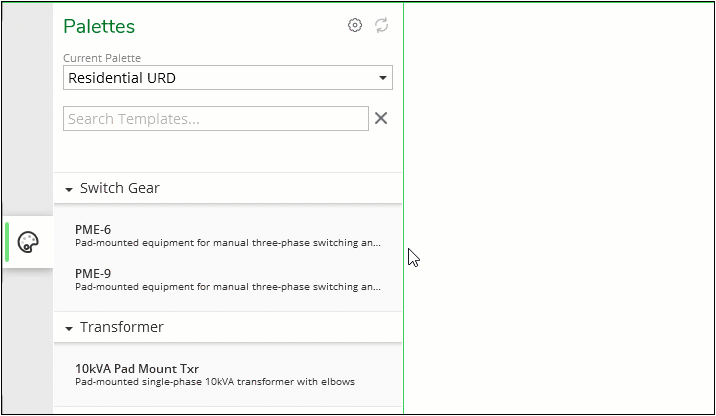Click the PME-9 pad-mounted equipment description
This screenshot has height=416, width=716.
pyautogui.click(x=227, y=287)
